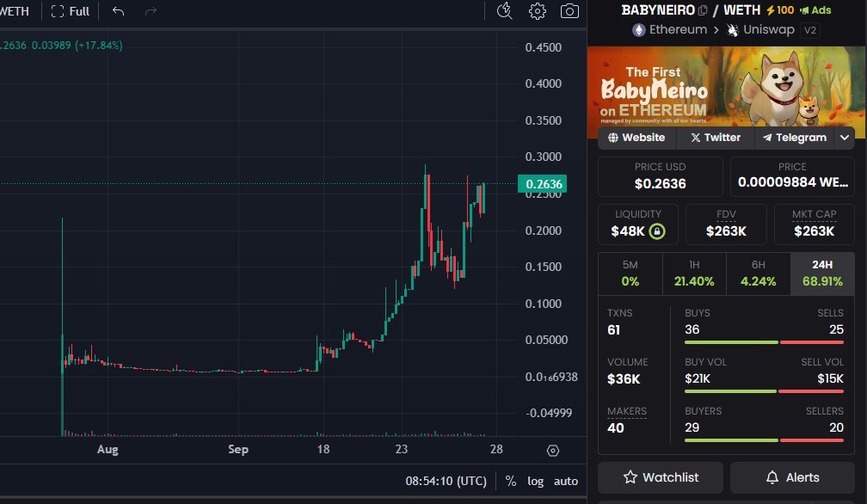This screenshot has height=504, width=867.
Task: Click the +17.84% change readout
Action: click(x=100, y=46)
